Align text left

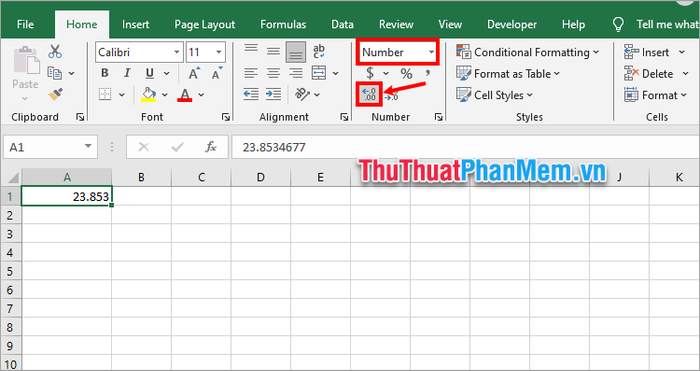tap(251, 73)
